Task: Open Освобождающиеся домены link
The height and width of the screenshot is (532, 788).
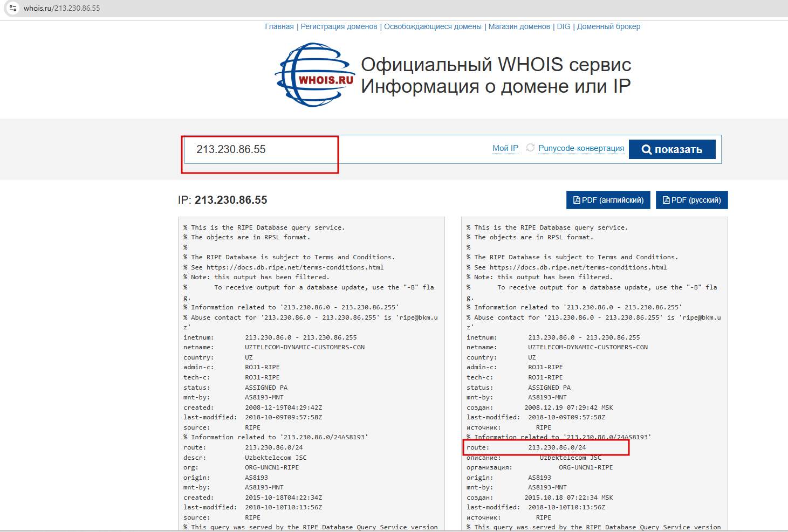Action: coord(433,26)
